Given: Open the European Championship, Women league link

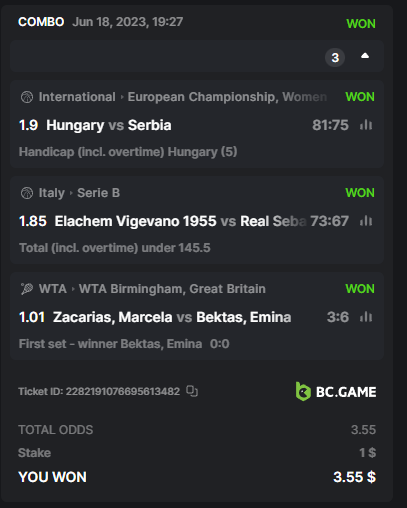Looking at the screenshot, I should tap(227, 97).
